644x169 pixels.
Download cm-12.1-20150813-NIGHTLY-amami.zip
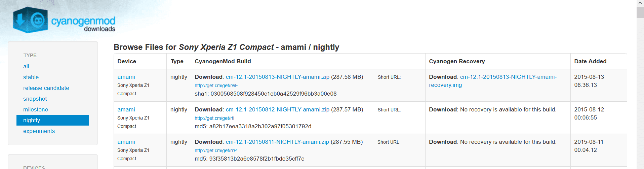(x=277, y=77)
